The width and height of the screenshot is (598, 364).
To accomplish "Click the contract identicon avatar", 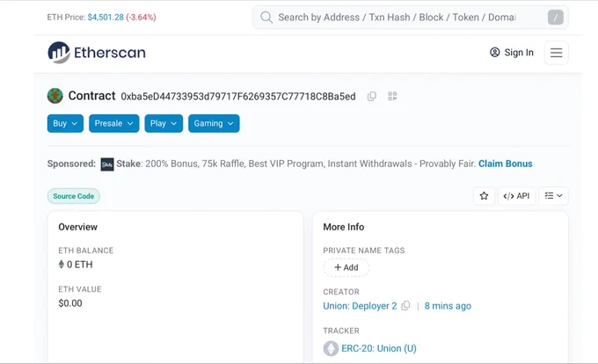I will pos(55,96).
